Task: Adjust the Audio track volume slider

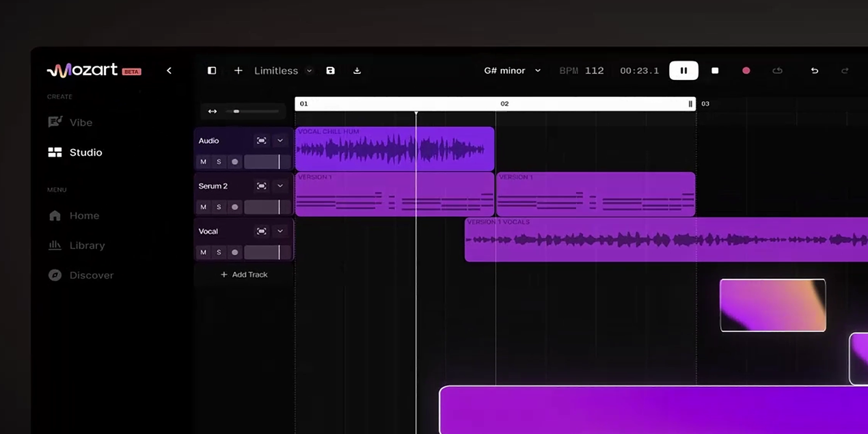Action: tap(267, 162)
